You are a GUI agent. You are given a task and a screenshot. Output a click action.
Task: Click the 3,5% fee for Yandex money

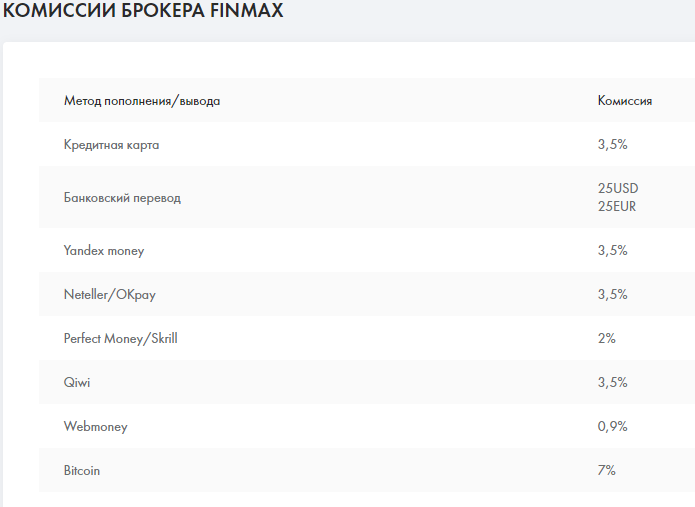click(x=612, y=251)
